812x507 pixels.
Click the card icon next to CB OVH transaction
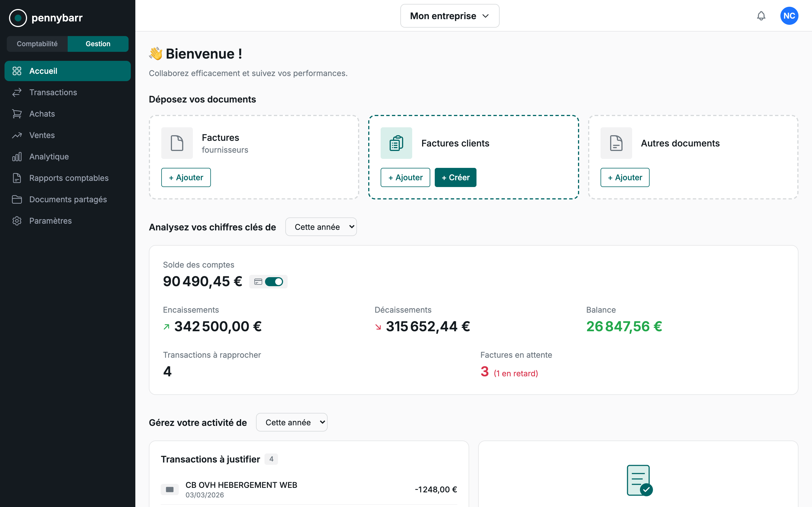pyautogui.click(x=170, y=490)
